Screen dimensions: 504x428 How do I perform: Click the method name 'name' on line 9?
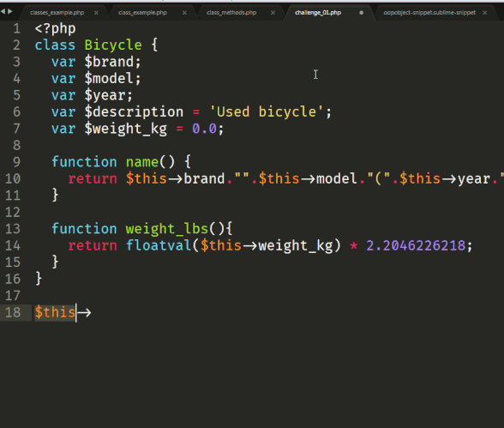point(142,162)
